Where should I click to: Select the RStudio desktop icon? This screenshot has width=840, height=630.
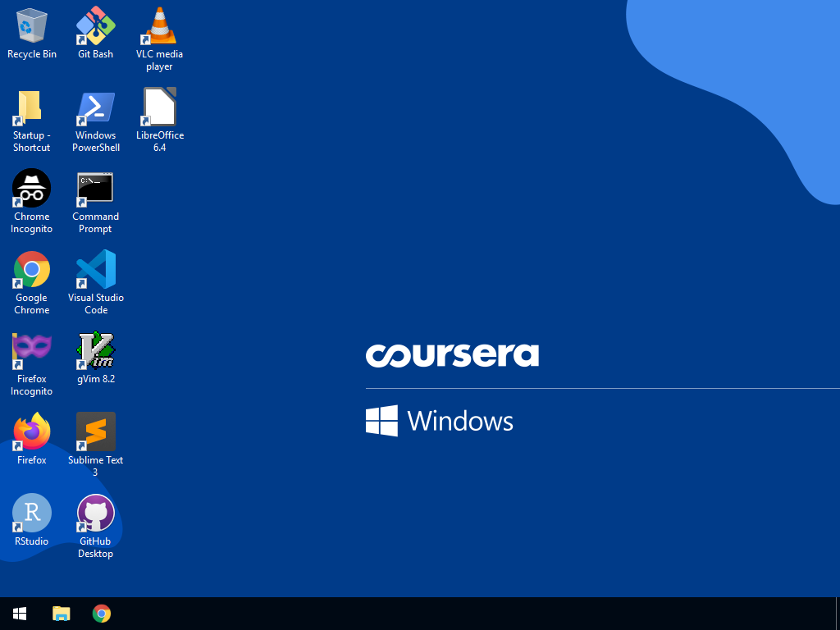pyautogui.click(x=32, y=513)
